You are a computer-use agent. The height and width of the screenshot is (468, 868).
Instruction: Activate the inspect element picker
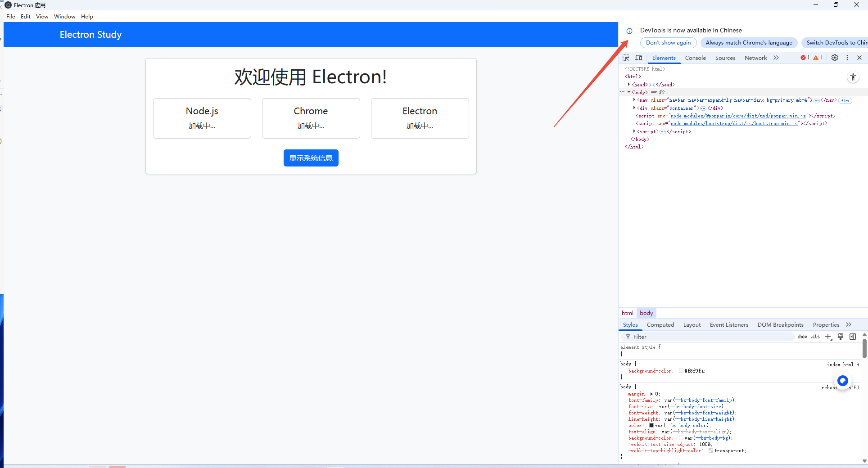click(626, 58)
